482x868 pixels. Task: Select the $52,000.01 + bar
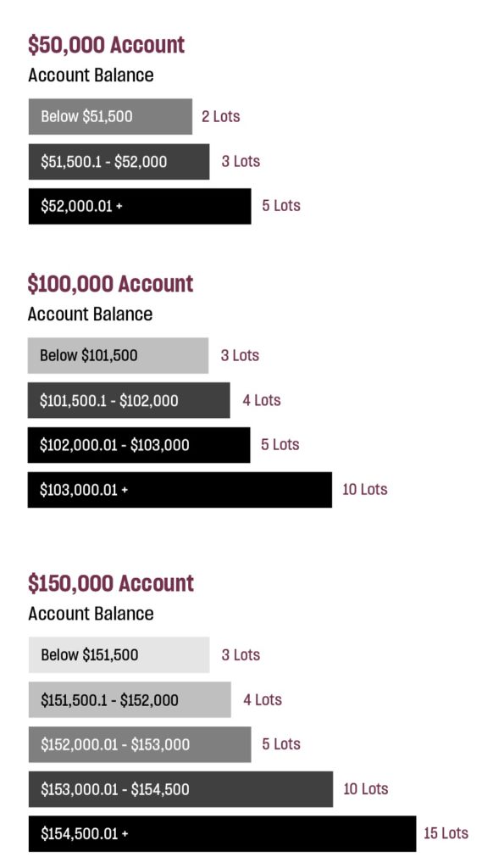pyautogui.click(x=140, y=206)
